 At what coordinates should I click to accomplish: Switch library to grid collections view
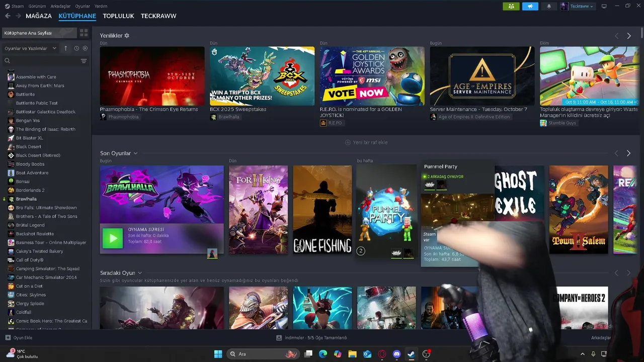coord(84,33)
